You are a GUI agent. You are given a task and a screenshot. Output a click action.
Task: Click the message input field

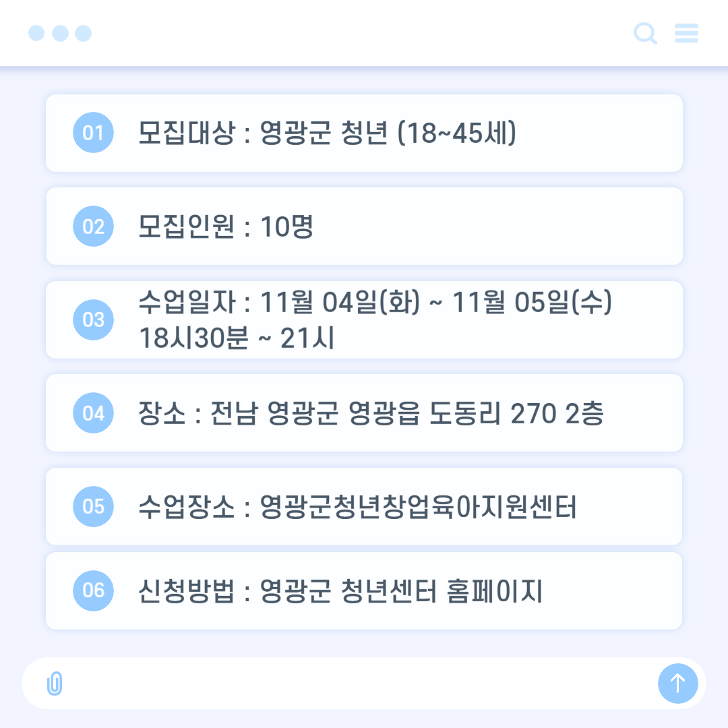click(357, 684)
